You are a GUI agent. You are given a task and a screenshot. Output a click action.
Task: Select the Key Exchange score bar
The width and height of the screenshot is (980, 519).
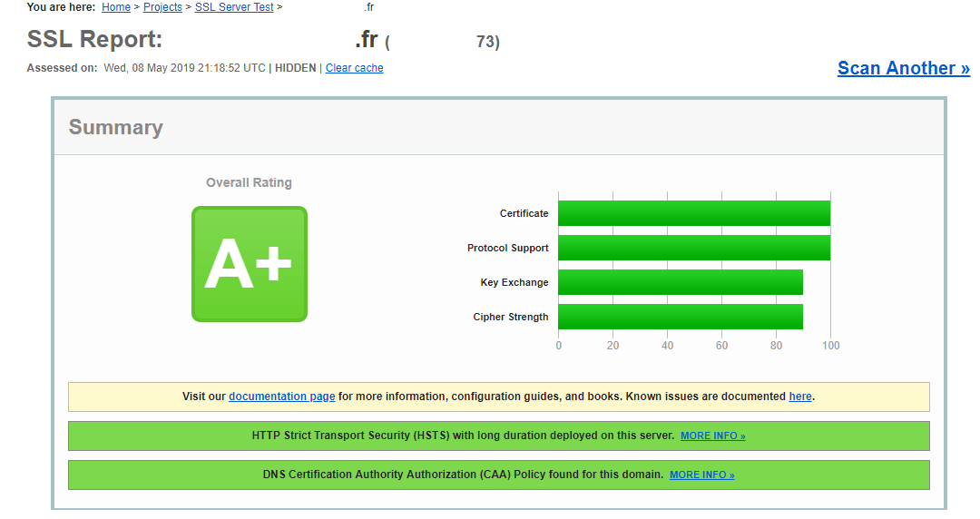pyautogui.click(x=680, y=282)
